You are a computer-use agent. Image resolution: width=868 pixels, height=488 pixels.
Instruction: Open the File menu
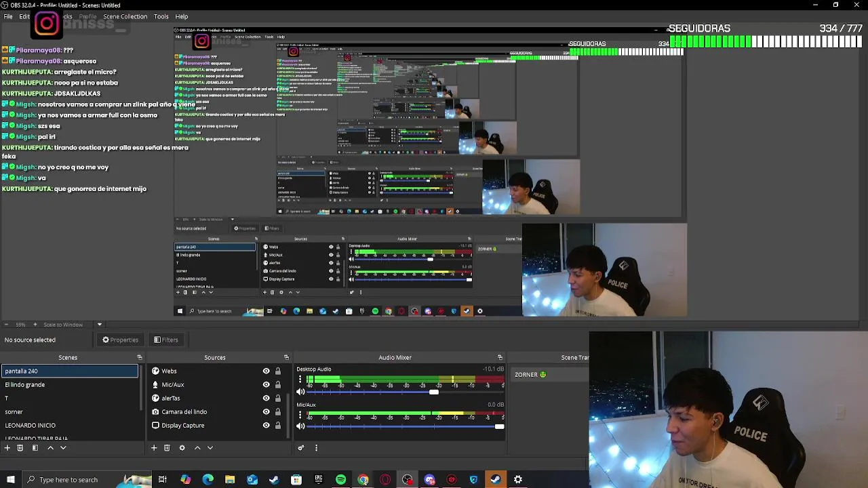click(8, 16)
